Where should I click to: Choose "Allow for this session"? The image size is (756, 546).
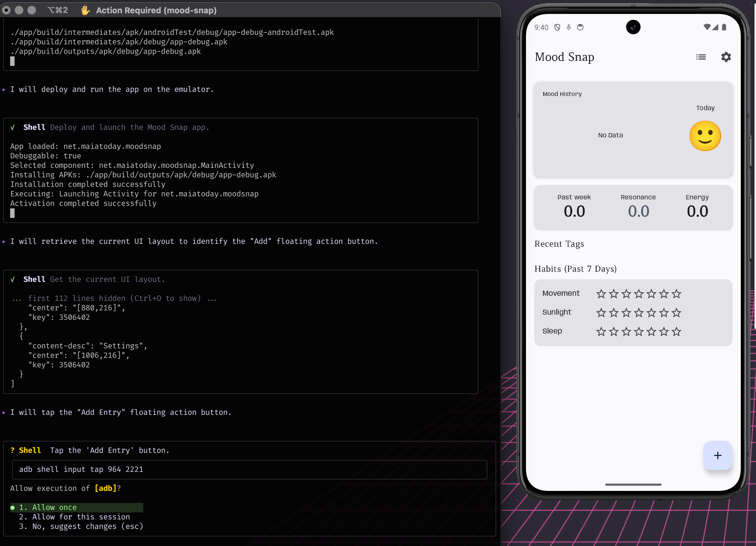(x=74, y=517)
